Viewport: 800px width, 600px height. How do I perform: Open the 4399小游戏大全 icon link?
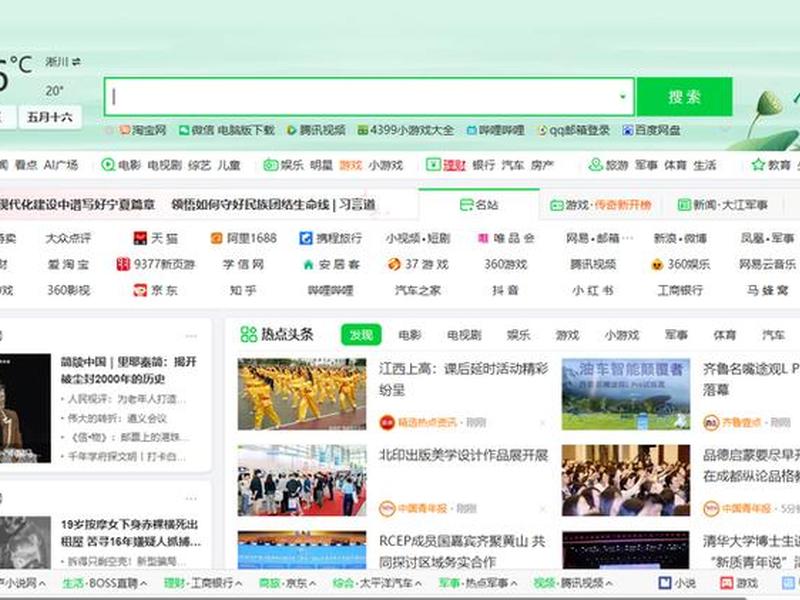tap(363, 131)
